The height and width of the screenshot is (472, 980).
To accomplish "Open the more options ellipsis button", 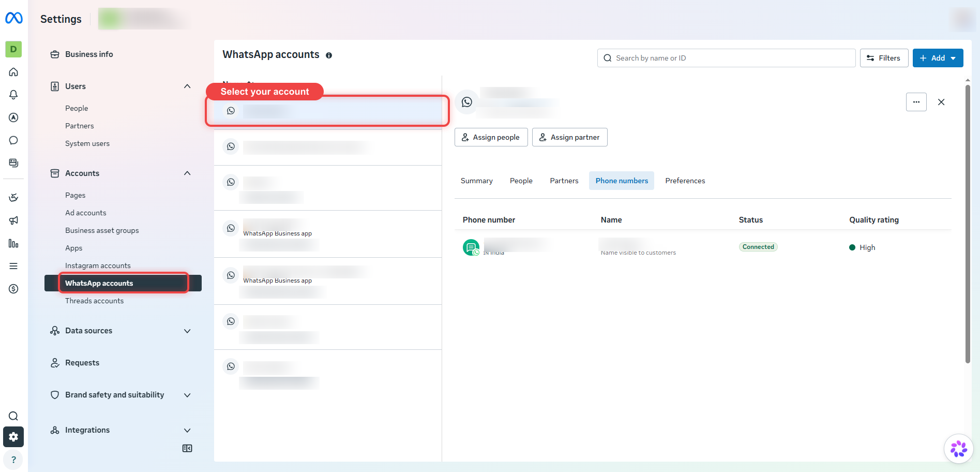I will (916, 102).
